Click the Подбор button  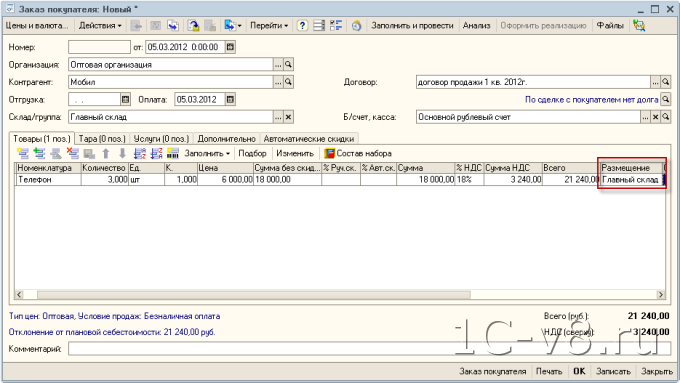(x=252, y=153)
